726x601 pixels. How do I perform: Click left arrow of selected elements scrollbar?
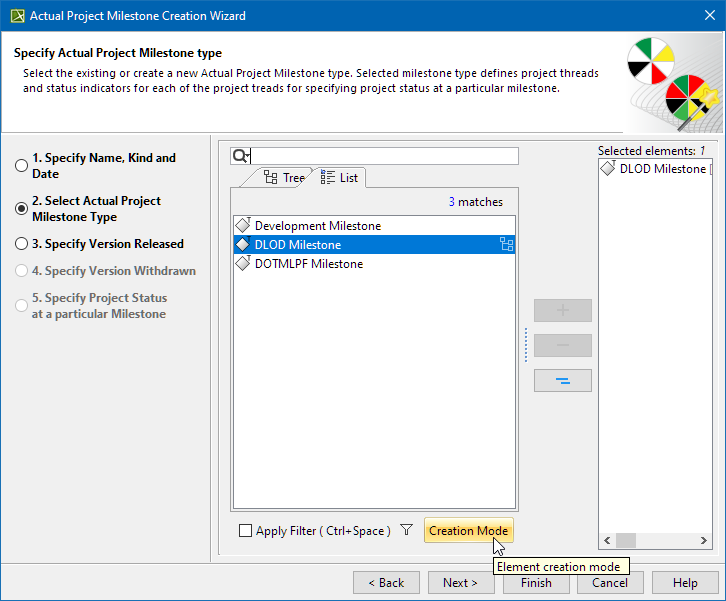(x=607, y=540)
